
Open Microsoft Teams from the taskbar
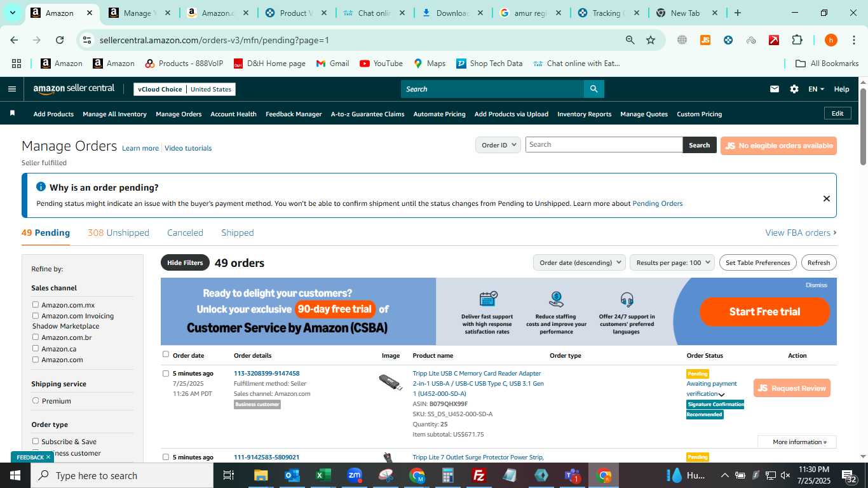[x=573, y=475]
